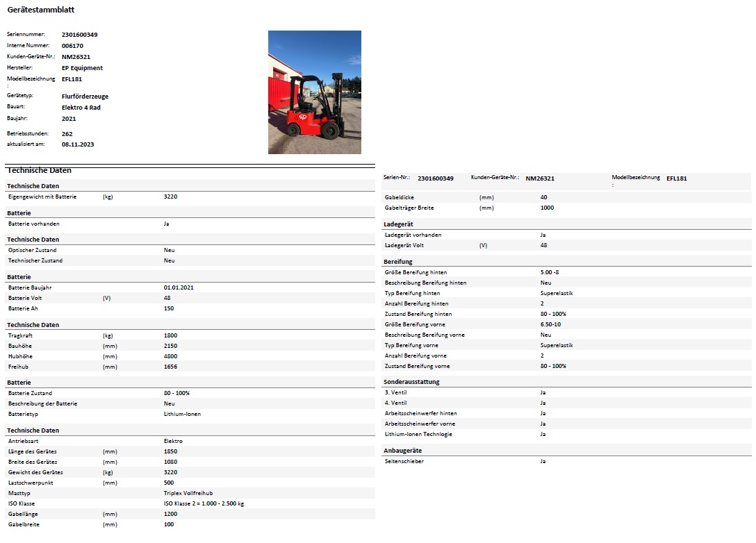The image size is (756, 543).
Task: Click the Masttyp value Triplex Vollfreihub
Action: click(188, 493)
